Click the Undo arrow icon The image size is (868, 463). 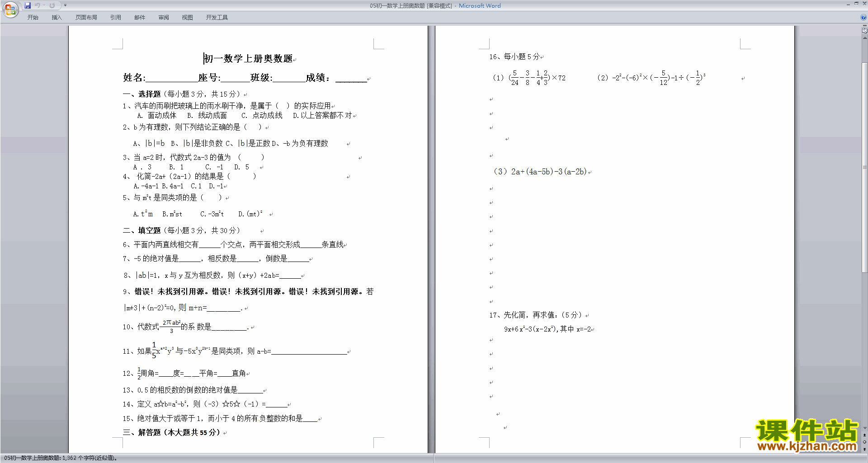point(38,5)
